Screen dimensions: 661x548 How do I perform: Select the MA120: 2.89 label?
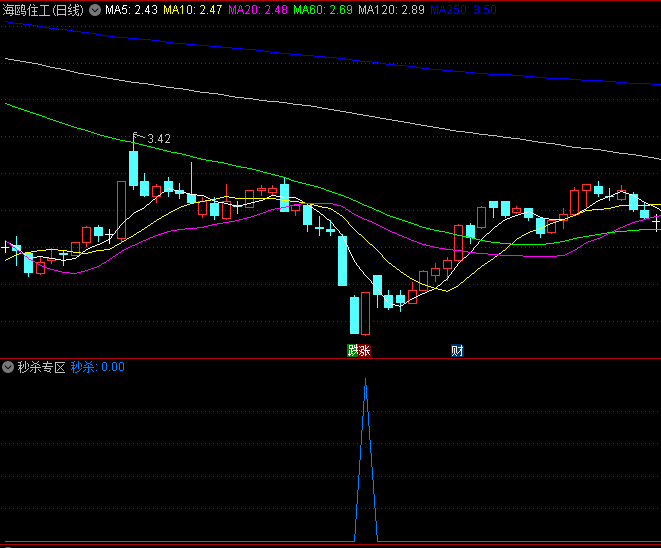(x=391, y=10)
